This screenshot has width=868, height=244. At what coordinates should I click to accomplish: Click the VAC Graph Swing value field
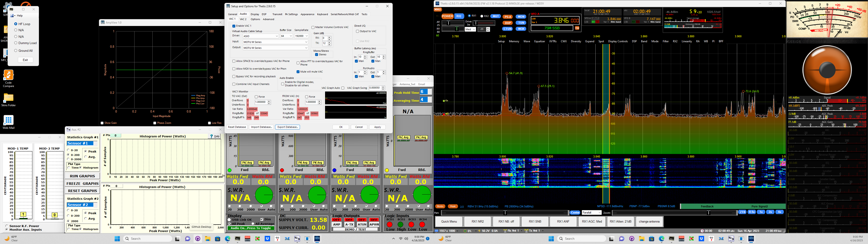click(x=375, y=88)
